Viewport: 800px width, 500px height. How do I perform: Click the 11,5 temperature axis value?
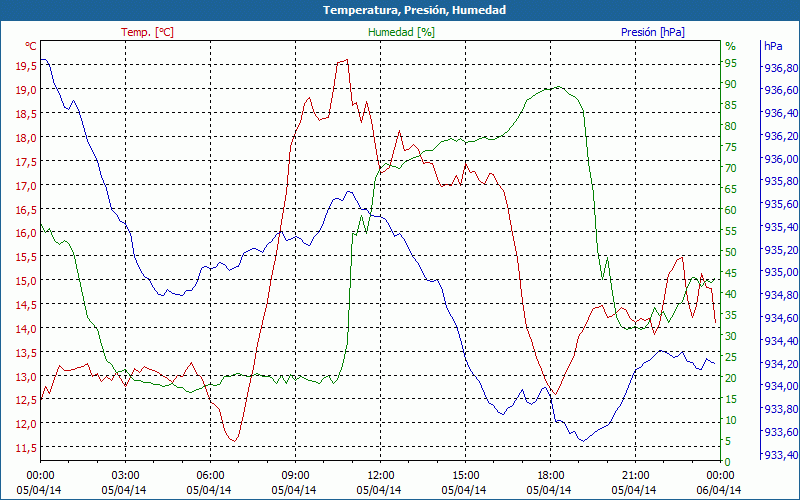coord(26,447)
